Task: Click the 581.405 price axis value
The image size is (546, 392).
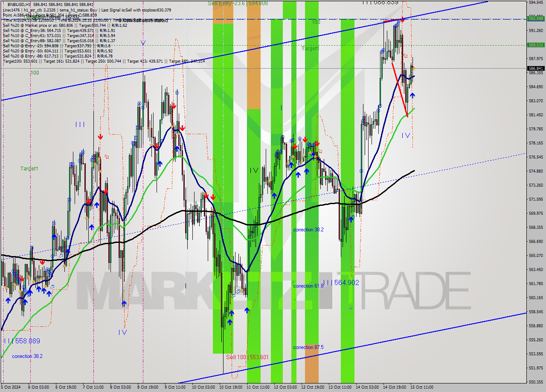Action: (536, 115)
